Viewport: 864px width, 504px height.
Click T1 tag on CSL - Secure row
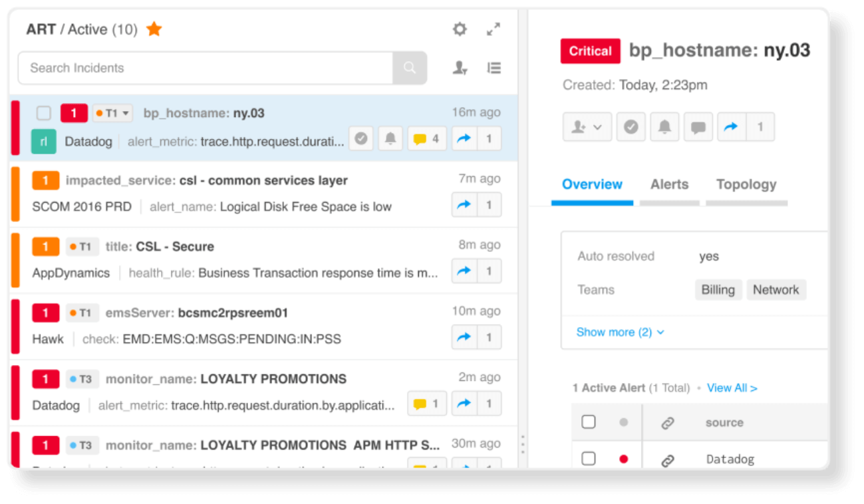point(82,247)
